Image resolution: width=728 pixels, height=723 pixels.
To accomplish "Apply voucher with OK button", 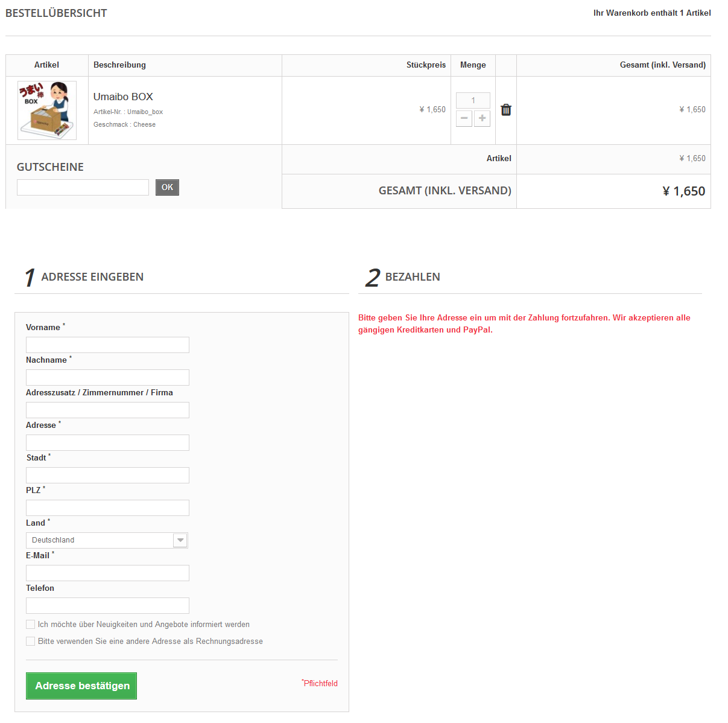I will pos(167,188).
